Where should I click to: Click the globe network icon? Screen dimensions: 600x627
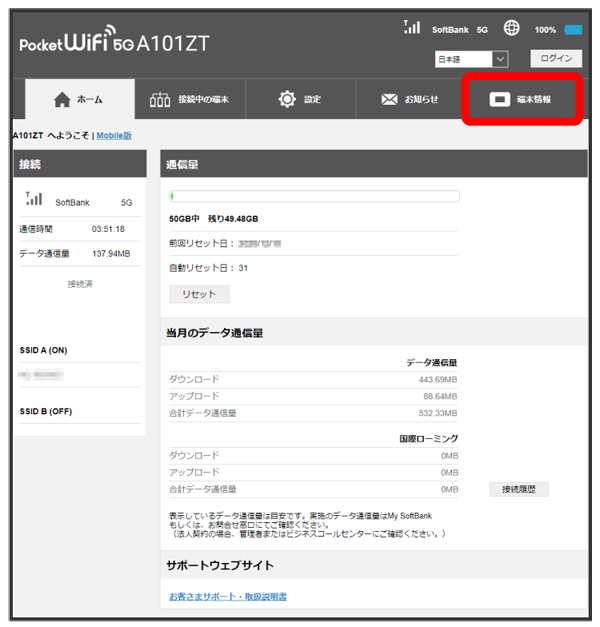[514, 29]
